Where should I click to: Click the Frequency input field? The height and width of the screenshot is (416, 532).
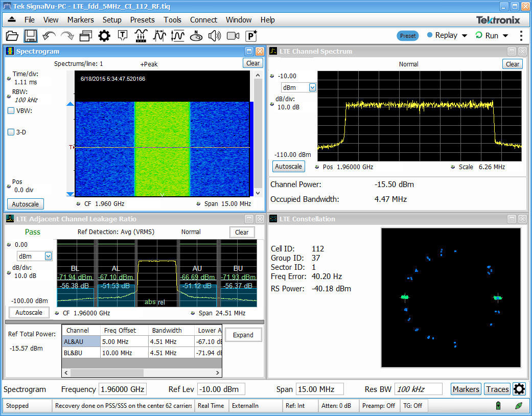tap(122, 389)
